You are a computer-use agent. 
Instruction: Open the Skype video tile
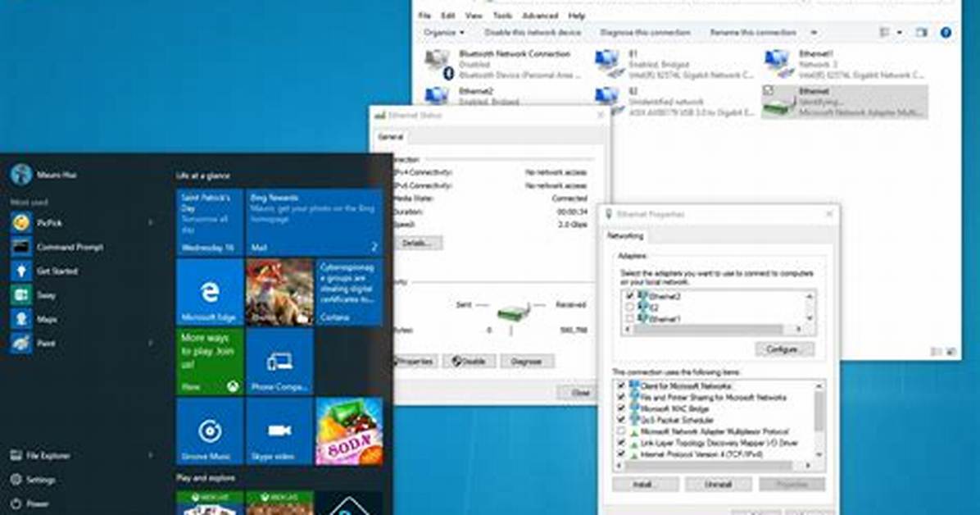click(279, 431)
